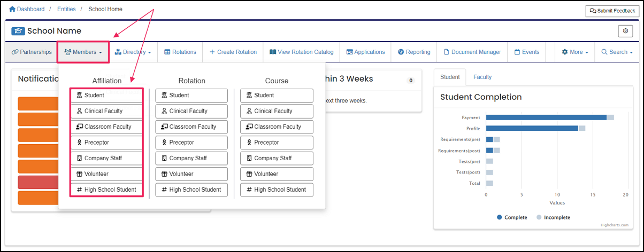Toggle the Incomplete legend series
Screen dimensions: 644x252
(x=553, y=217)
